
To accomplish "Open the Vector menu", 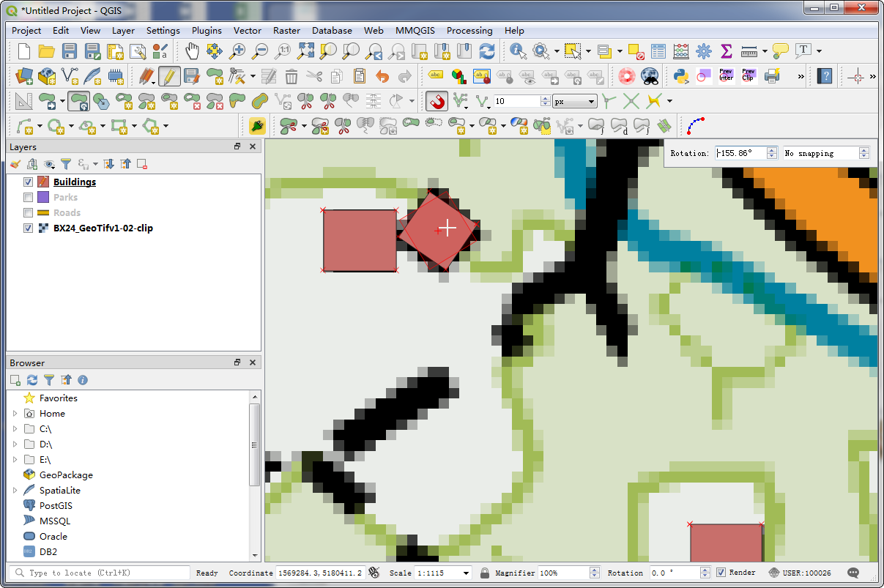I will click(248, 30).
